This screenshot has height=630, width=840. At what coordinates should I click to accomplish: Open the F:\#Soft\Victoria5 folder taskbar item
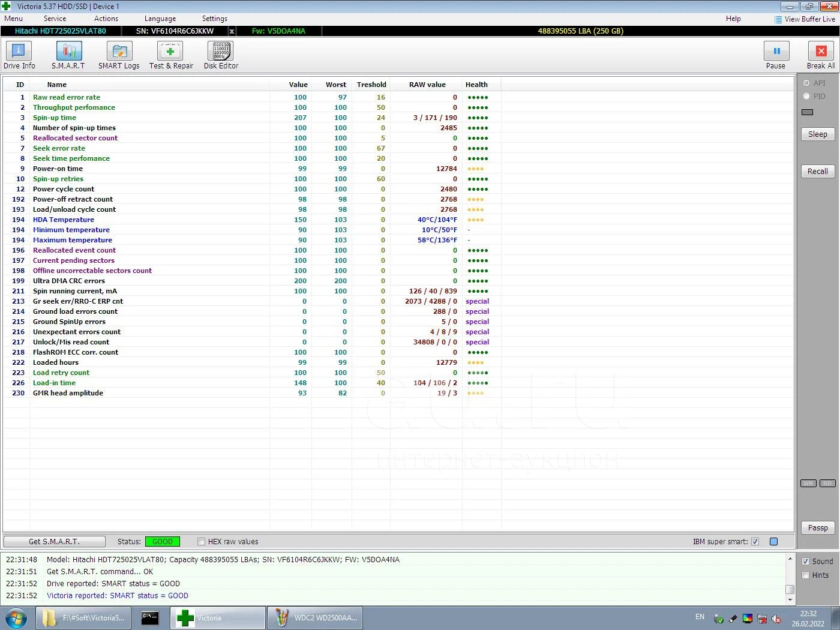83,618
